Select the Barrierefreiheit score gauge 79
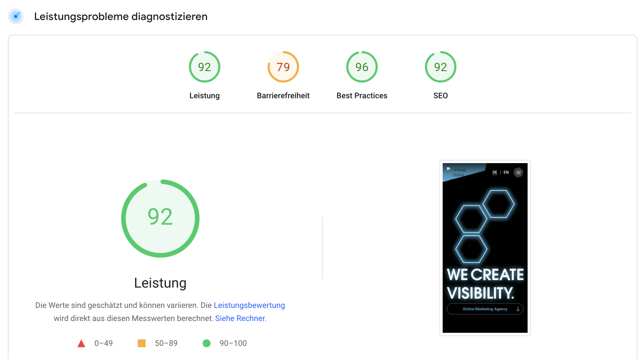644x359 pixels. click(283, 67)
